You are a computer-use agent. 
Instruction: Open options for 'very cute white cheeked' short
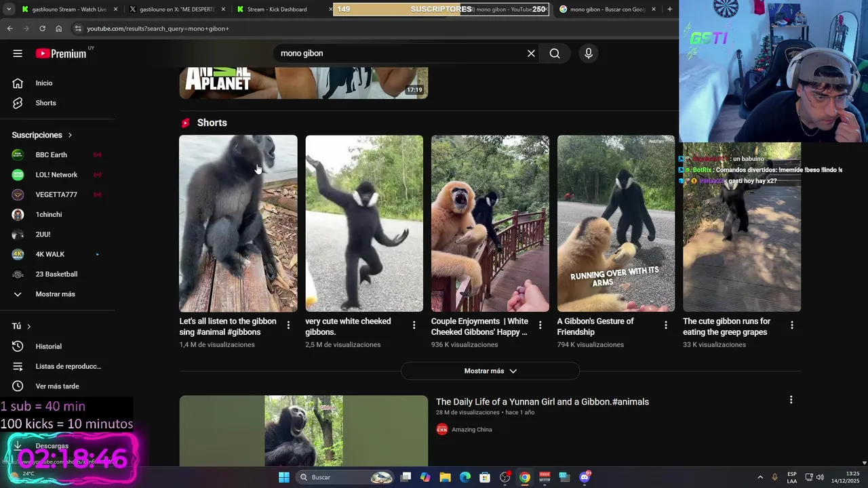(414, 325)
